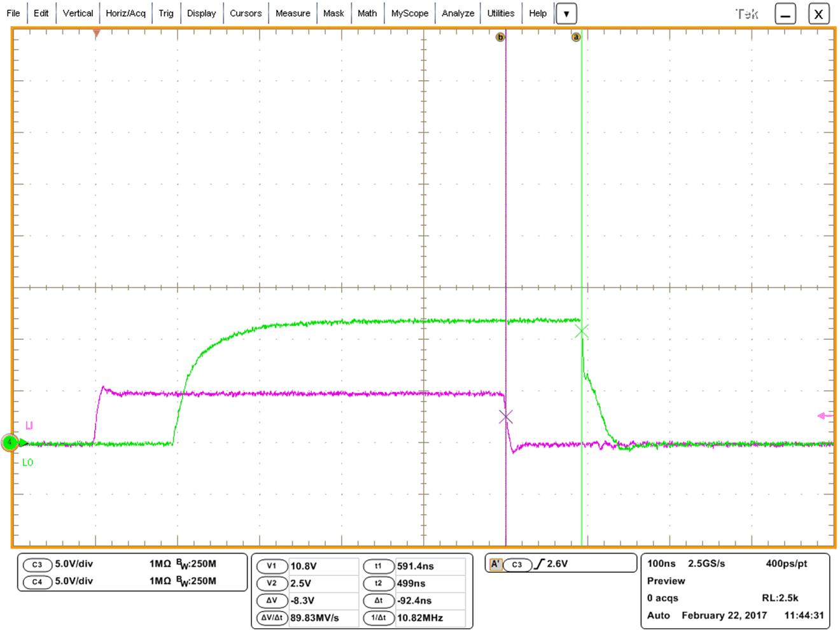The image size is (840, 630).
Task: Click the ΔV/Δt slew rate badge
Action: (272, 617)
